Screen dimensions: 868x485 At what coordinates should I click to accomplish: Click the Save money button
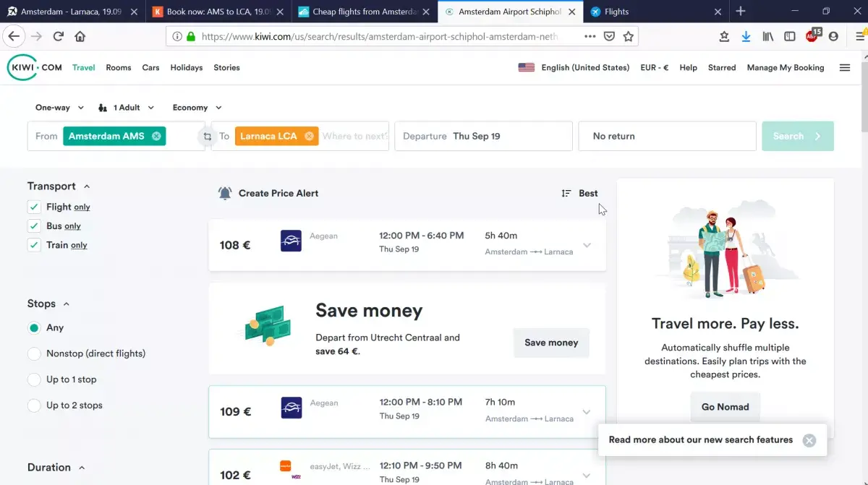551,343
